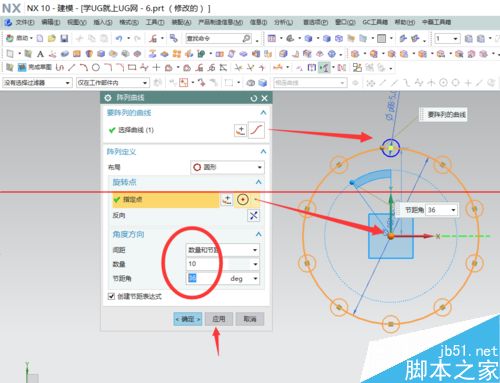
Task: Click the Undo arrow icon
Action: coord(119,38)
